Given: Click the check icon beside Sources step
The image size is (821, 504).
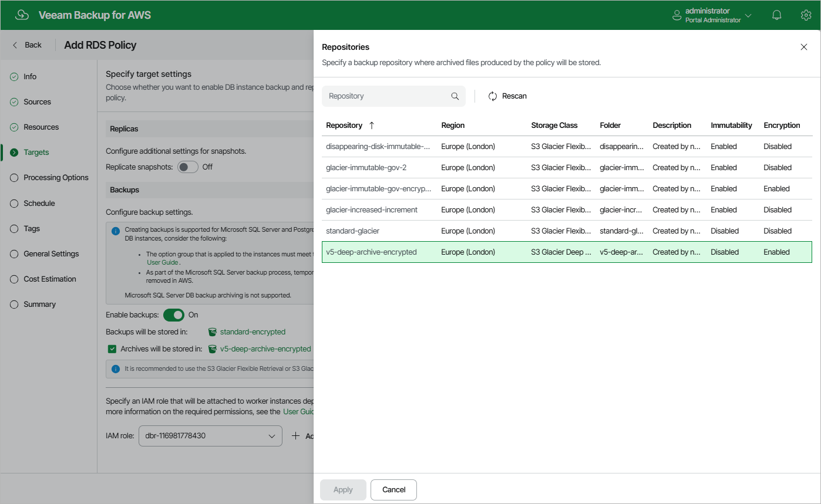Looking at the screenshot, I should pyautogui.click(x=14, y=102).
